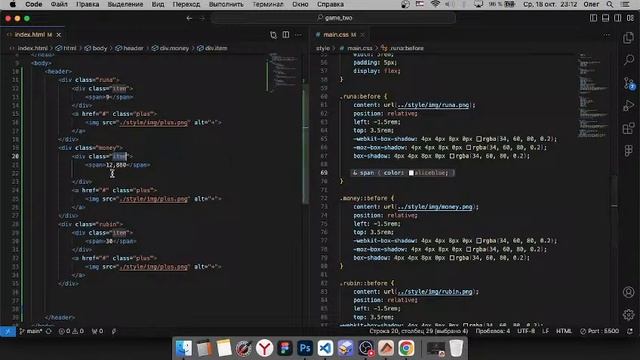This screenshot has width=640, height=360.
Task: Open the notifications bell in the status bar
Action: 631,331
